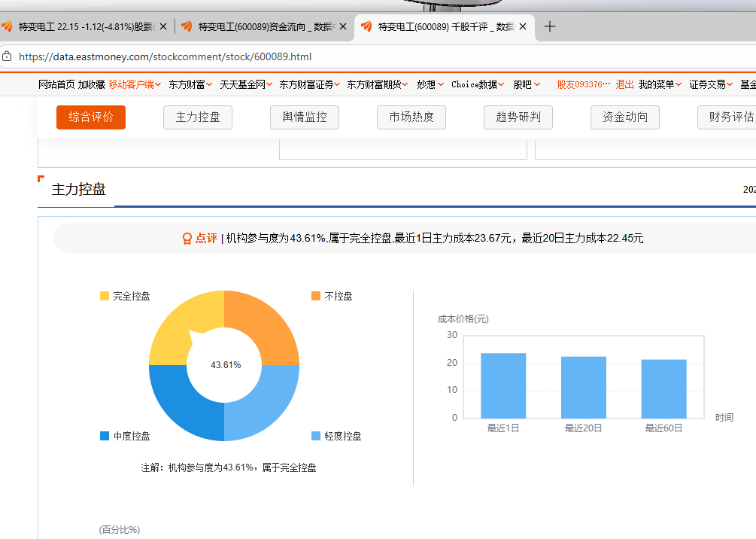Expand the 移动客户端 dropdown menu
The height and width of the screenshot is (539, 756).
pyautogui.click(x=135, y=84)
